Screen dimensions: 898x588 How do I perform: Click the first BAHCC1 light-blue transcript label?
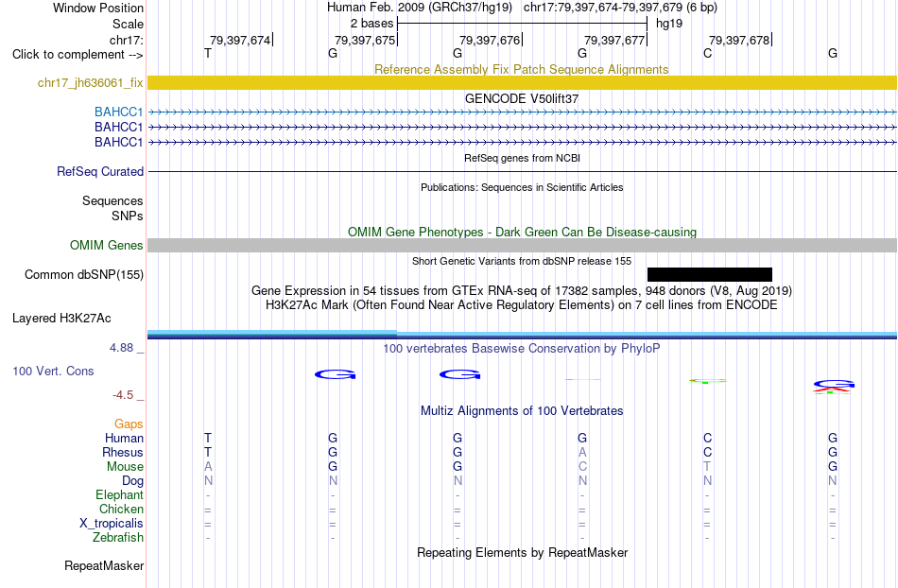[118, 112]
